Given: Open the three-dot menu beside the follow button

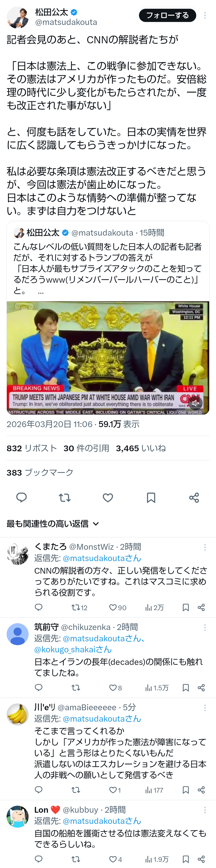Looking at the screenshot, I should click(205, 15).
